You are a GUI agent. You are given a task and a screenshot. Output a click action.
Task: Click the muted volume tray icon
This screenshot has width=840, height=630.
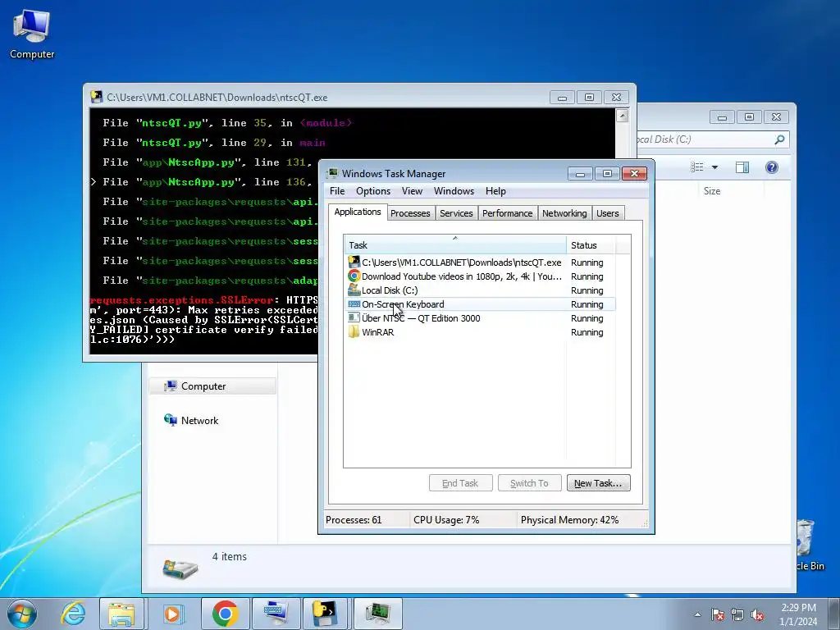[757, 614]
